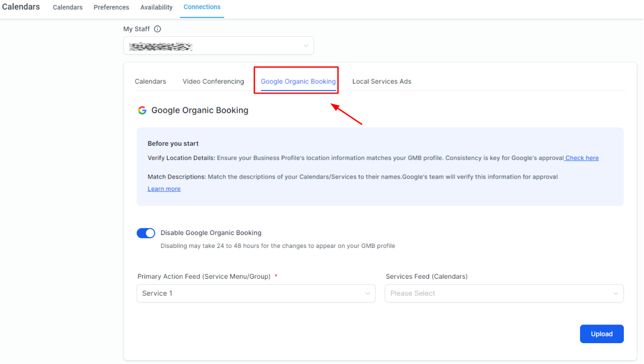Click the Google logo beside Google Organic Booking
Image resolution: width=644 pixels, height=364 pixels.
(x=142, y=110)
